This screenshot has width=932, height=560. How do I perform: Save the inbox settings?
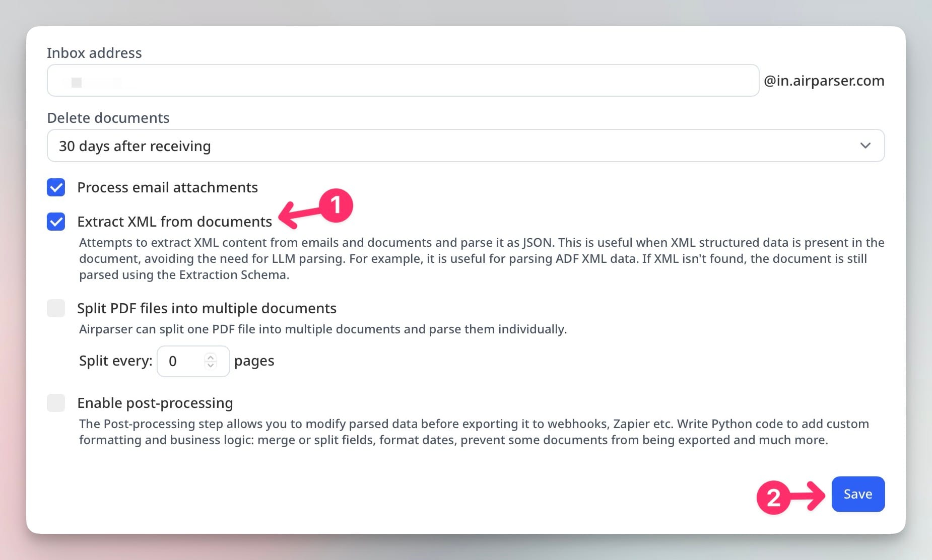click(x=857, y=494)
